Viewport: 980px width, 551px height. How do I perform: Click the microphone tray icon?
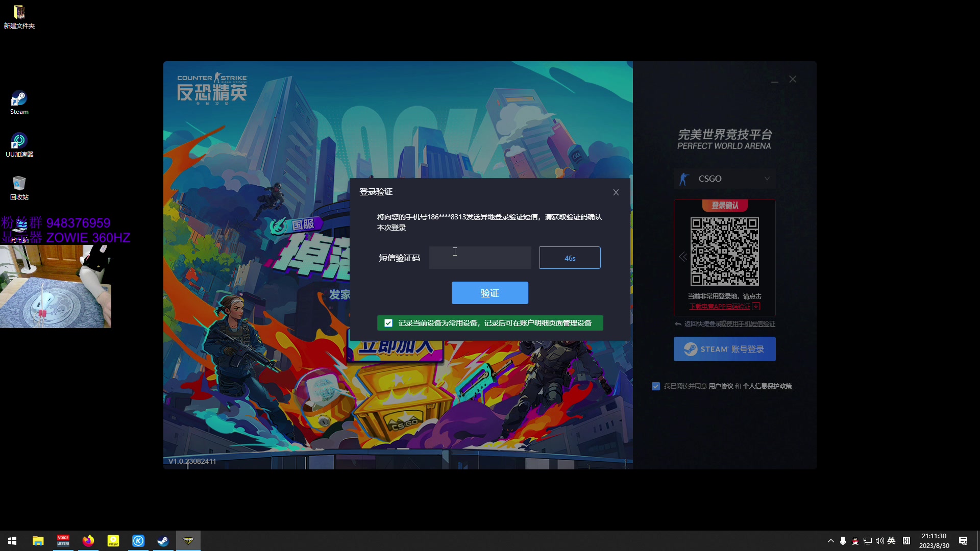coord(843,541)
